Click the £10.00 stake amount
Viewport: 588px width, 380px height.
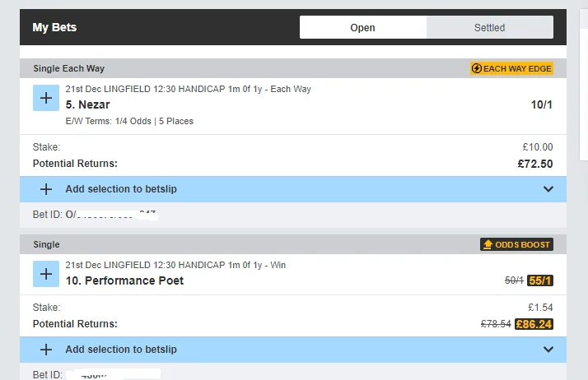pyautogui.click(x=538, y=147)
